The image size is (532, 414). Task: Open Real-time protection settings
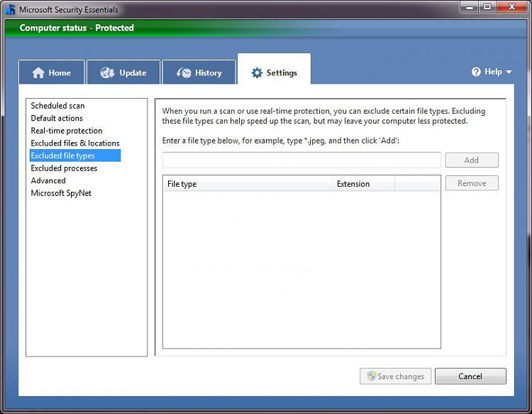(x=67, y=131)
